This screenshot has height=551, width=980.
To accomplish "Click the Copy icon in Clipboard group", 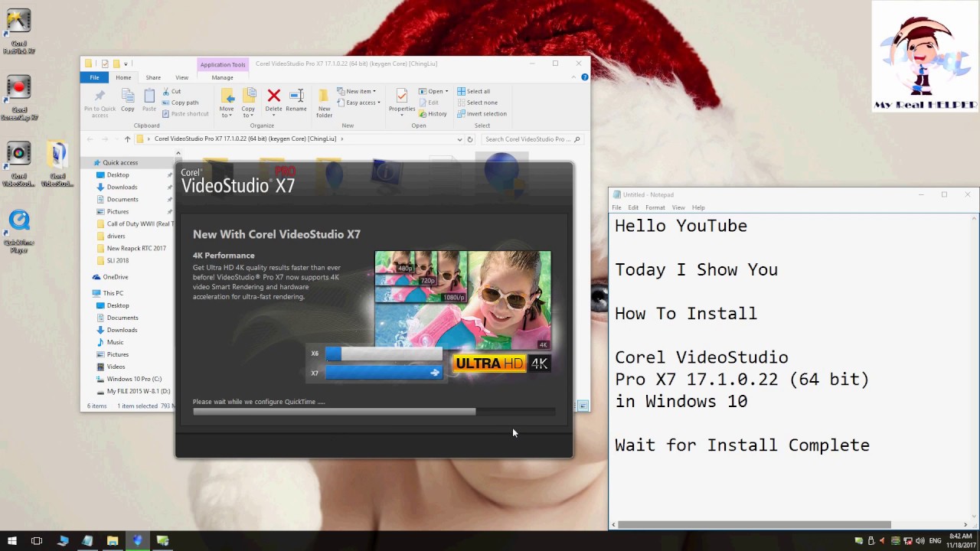I will (x=128, y=100).
